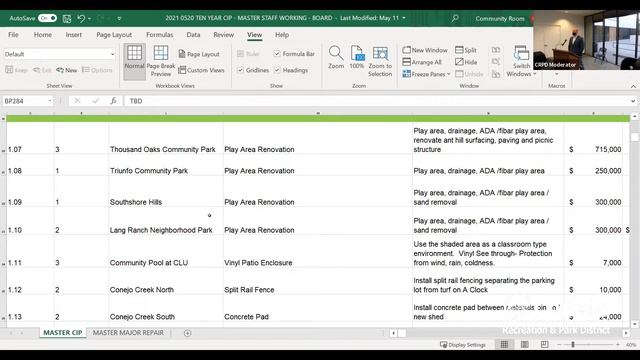Click the Insert Function fx icon
The height and width of the screenshot is (360, 640).
[113, 101]
